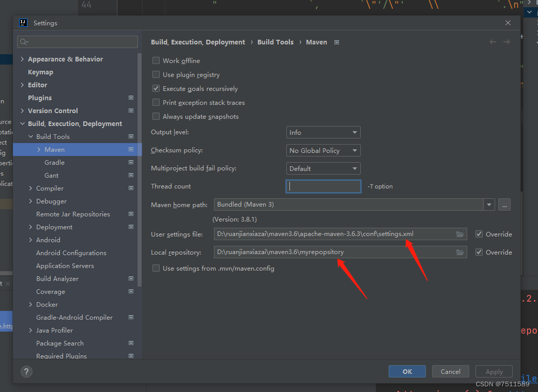Click the project-level icon beside Deployment
538x392 pixels.
pyautogui.click(x=131, y=227)
